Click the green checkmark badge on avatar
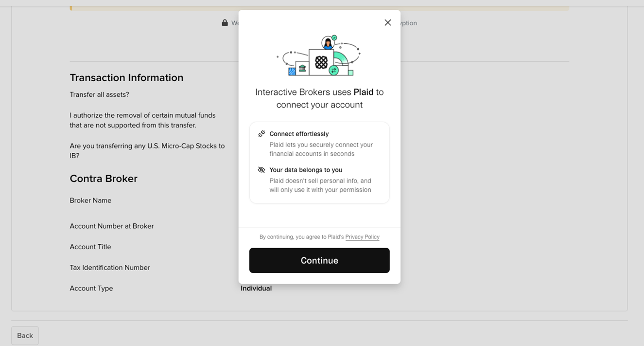The image size is (644, 346). point(334,37)
